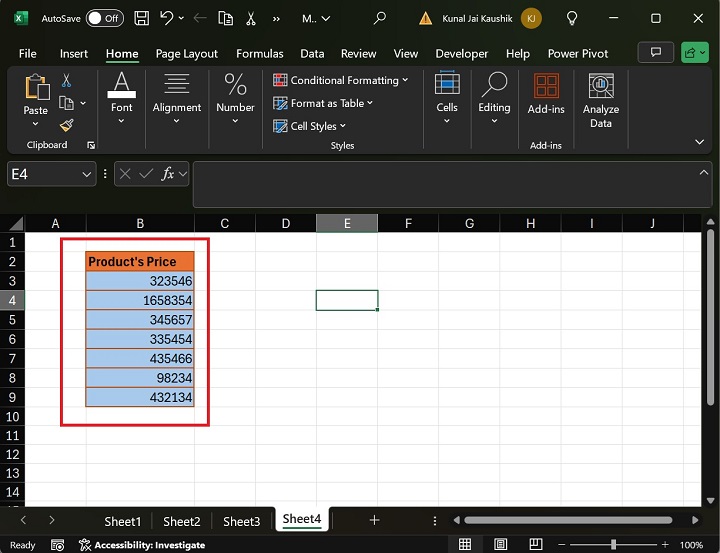Collapse the ribbon using the chevron

(x=699, y=142)
